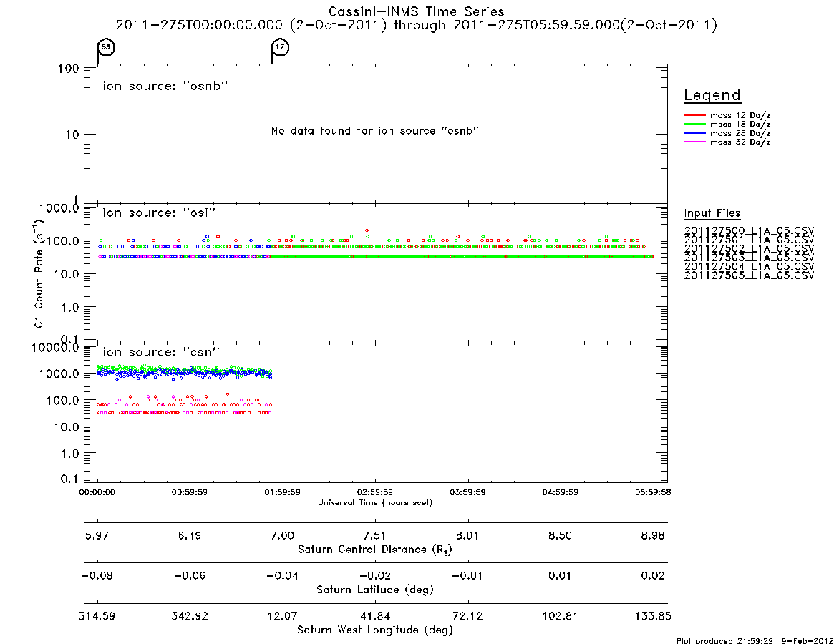Click the 41.84 West Longitude tick value

375,616
